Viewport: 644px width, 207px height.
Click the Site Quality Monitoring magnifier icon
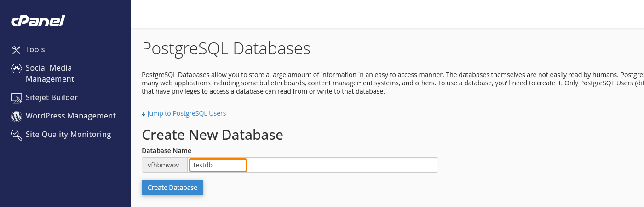pyautogui.click(x=17, y=135)
